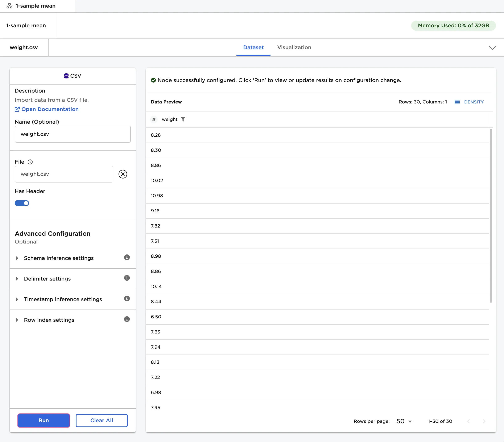Click the filter icon on weight column
Viewport: 504px width, 442px height.
(x=183, y=119)
